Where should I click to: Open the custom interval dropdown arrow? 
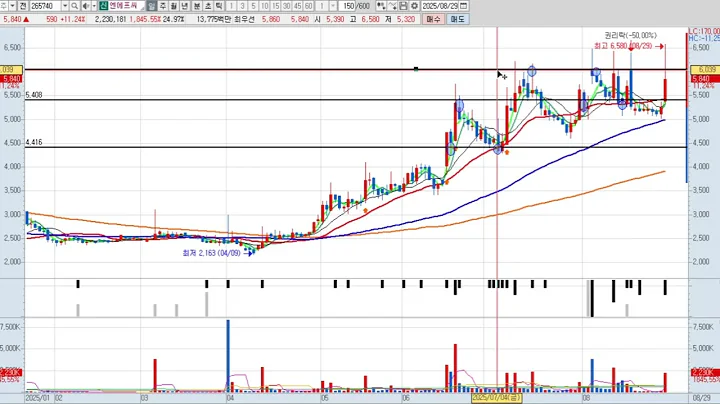click(333, 6)
